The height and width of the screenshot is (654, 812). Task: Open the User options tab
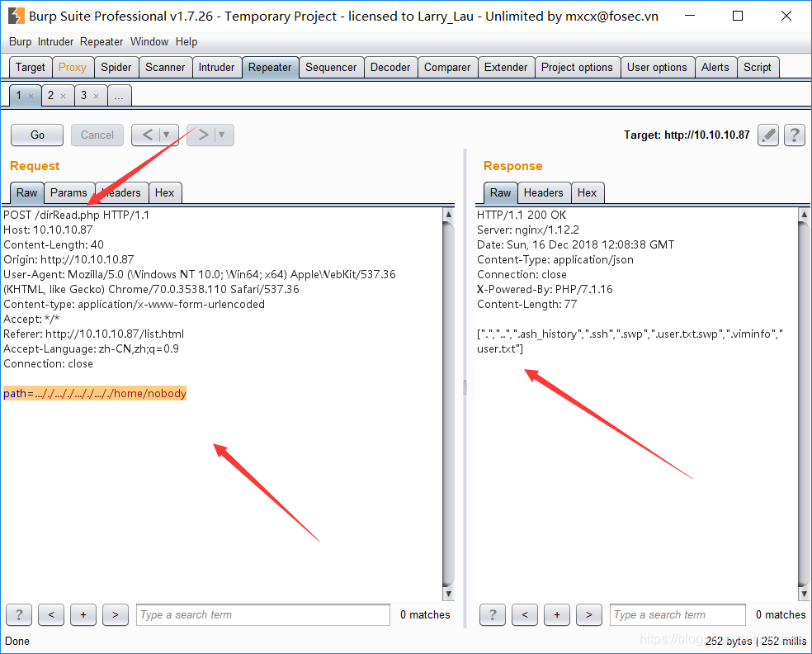click(x=657, y=68)
